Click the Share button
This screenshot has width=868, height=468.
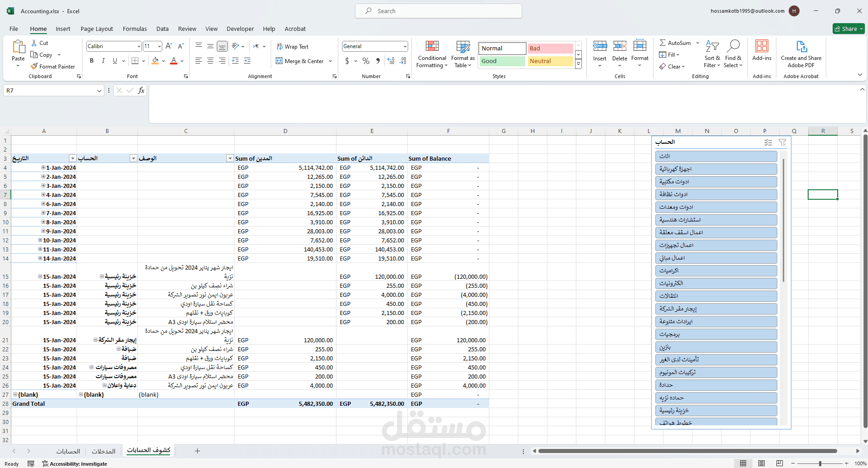848,29
